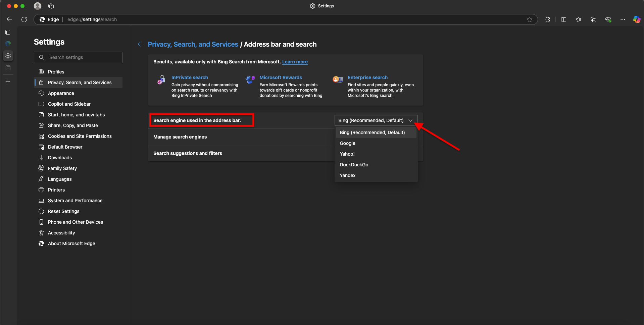The height and width of the screenshot is (325, 644).
Task: Open Microsoft Rewards link
Action: [281, 77]
